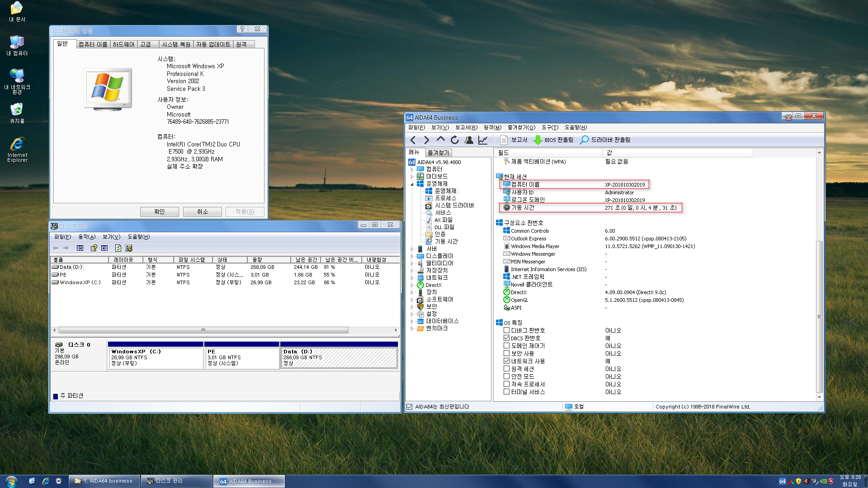Viewport: 868px width, 488px height.
Task: Click Disk Management horizontal scrollbar thumb
Action: click(203, 330)
